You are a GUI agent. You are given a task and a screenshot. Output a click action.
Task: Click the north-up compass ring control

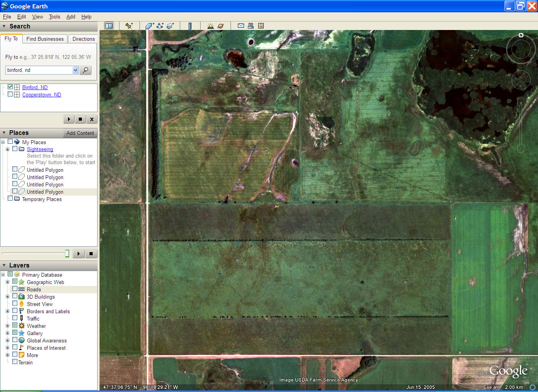521,49
